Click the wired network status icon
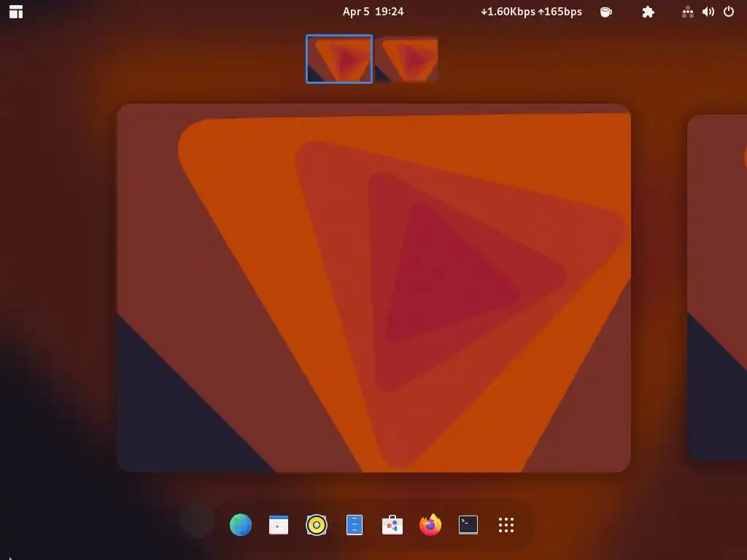747x560 pixels. [x=687, y=12]
